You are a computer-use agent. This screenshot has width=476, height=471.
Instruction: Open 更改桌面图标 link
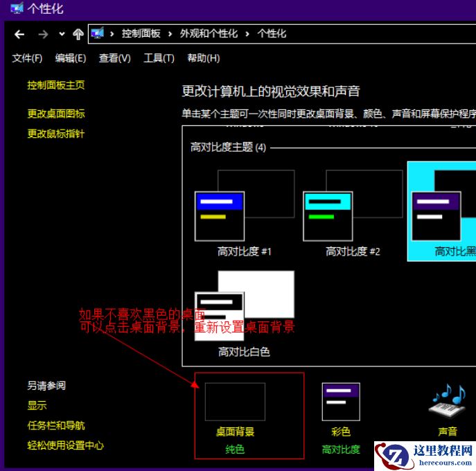[56, 114]
